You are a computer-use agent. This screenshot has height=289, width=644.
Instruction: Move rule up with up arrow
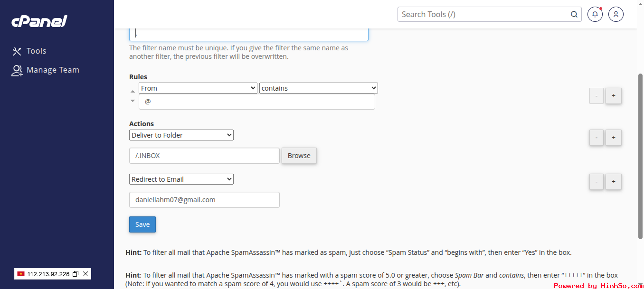[133, 91]
